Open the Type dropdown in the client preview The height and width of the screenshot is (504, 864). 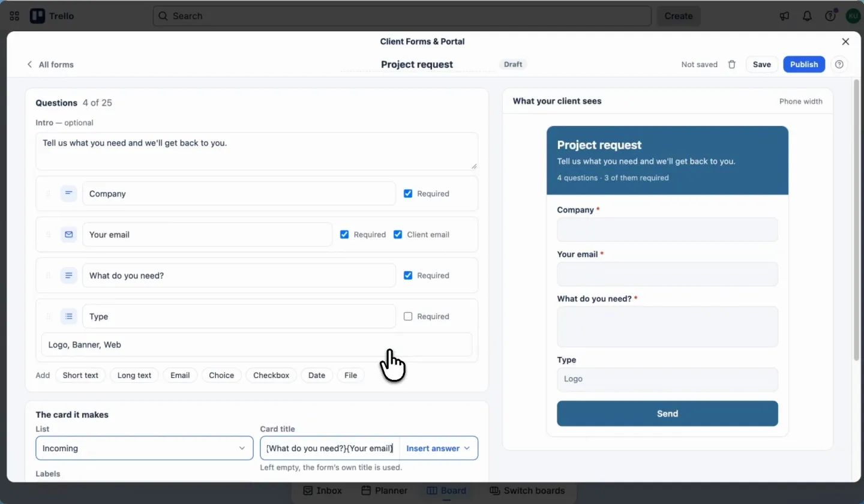click(x=667, y=379)
